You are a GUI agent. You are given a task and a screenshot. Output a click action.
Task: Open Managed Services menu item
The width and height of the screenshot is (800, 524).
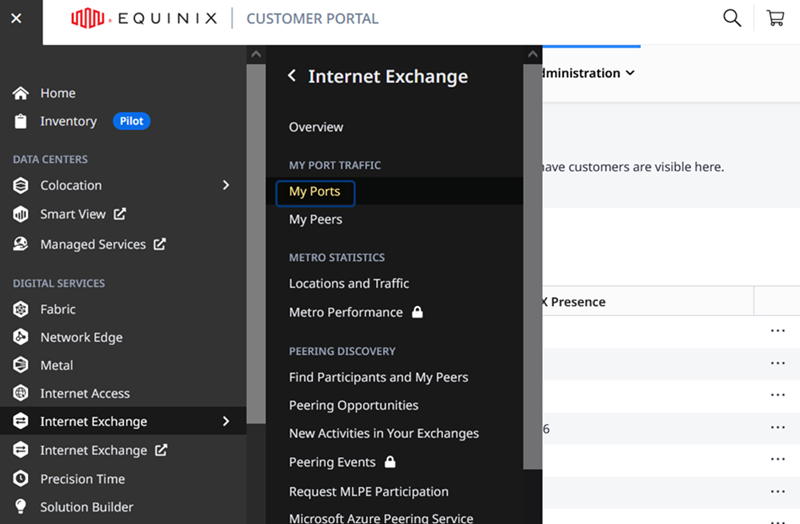pos(93,244)
